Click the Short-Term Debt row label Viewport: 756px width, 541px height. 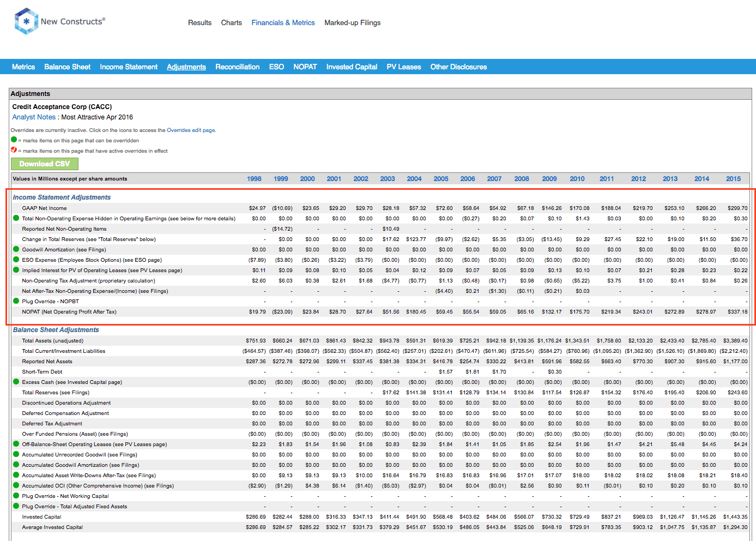click(42, 372)
